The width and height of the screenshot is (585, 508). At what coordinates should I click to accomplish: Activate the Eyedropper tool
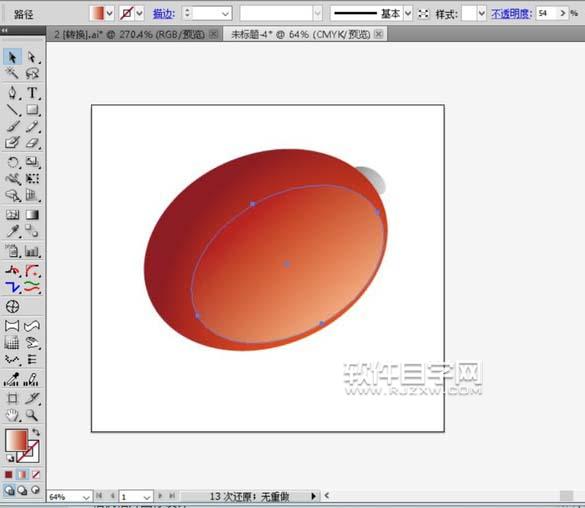13,232
